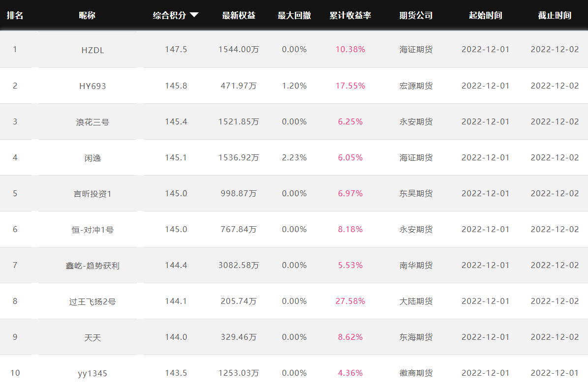588x389 pixels.
Task: Click cumulative return 10.38%
Action: (x=350, y=50)
